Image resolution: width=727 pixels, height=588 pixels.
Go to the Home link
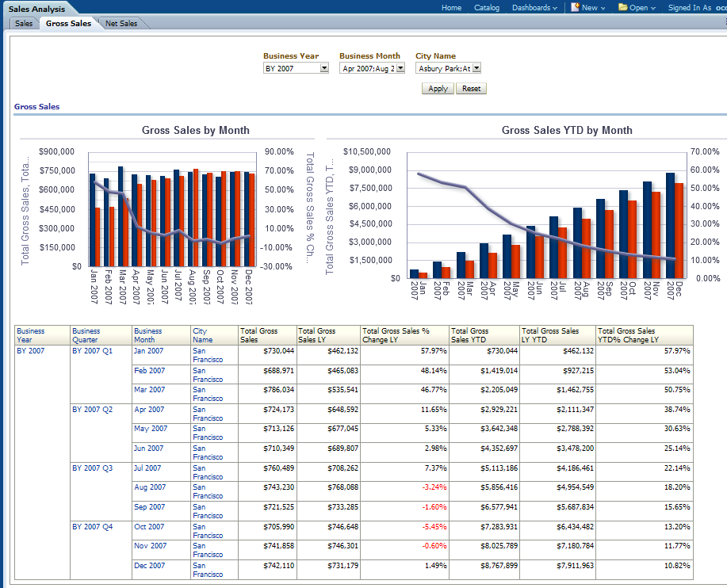click(451, 8)
